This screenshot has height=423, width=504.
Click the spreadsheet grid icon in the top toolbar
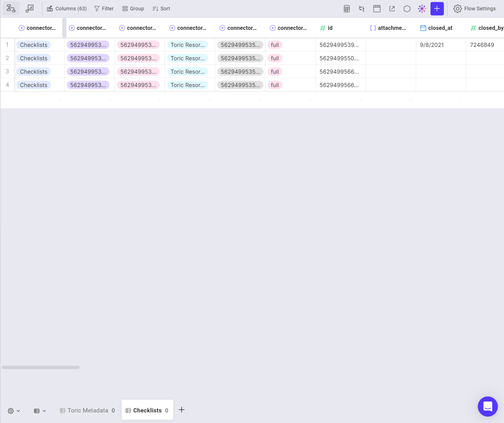(x=346, y=9)
